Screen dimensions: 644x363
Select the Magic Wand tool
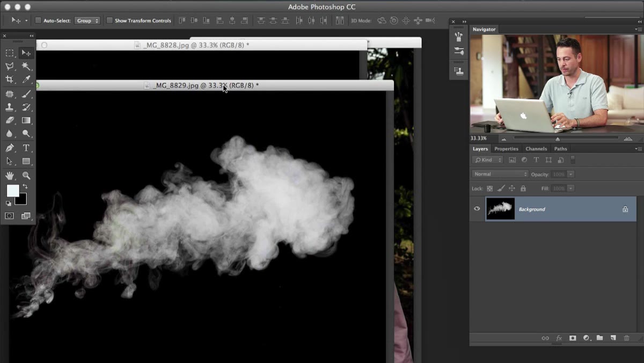point(26,67)
